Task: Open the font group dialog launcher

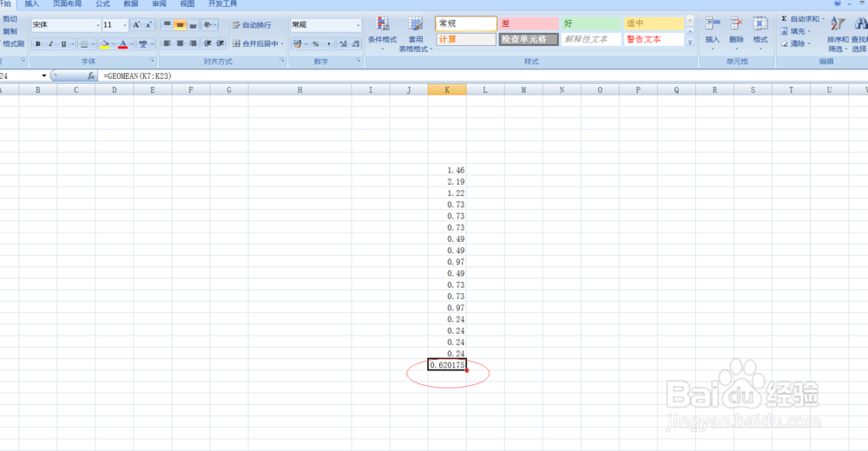Action: (x=152, y=61)
